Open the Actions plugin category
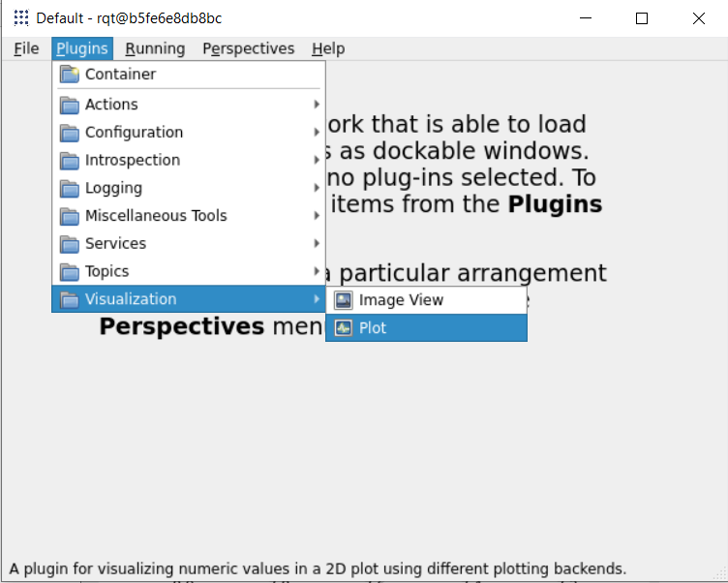The image size is (728, 583). 189,105
